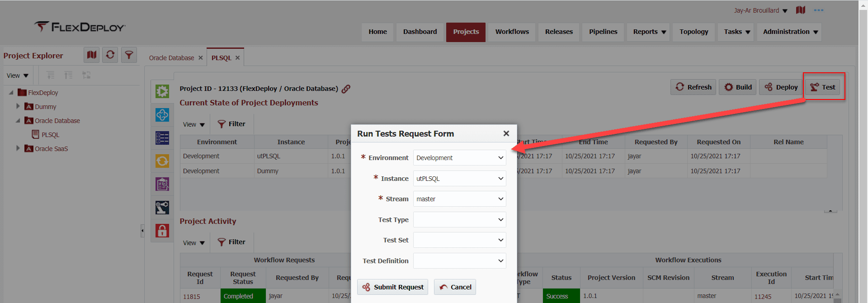
Task: Open the Stream dropdown
Action: (459, 199)
